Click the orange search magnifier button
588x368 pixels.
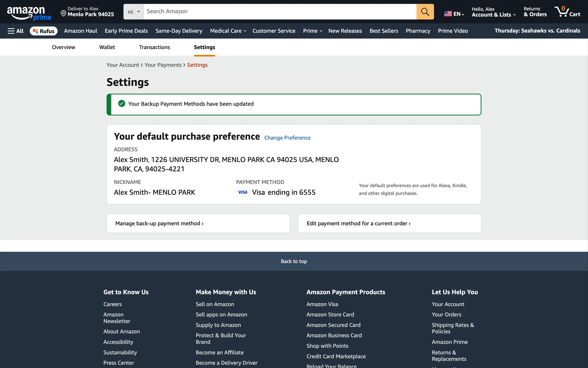(x=425, y=12)
